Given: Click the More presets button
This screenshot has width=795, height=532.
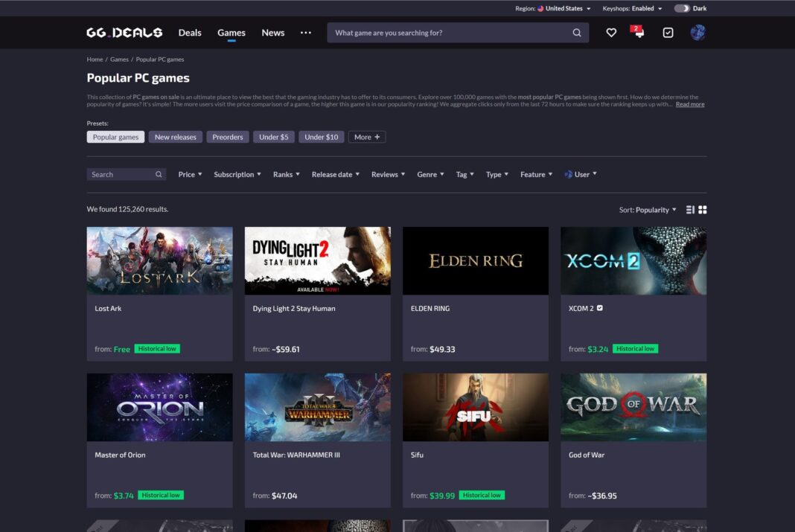Looking at the screenshot, I should pyautogui.click(x=367, y=137).
